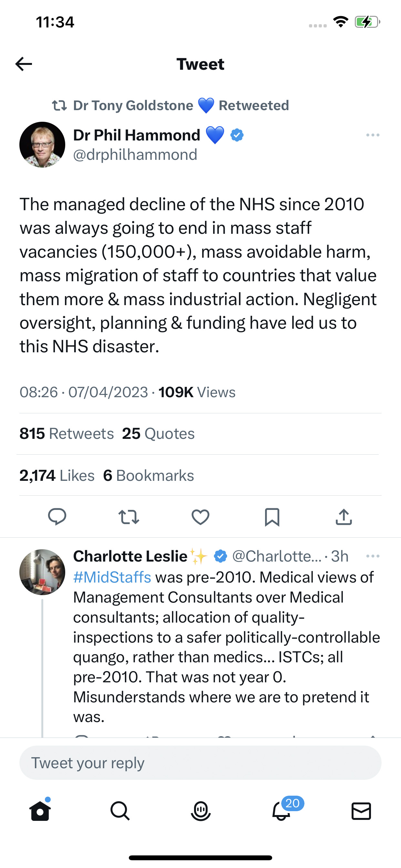Tap the Tweet your reply field
The height and width of the screenshot is (868, 401).
click(x=200, y=762)
